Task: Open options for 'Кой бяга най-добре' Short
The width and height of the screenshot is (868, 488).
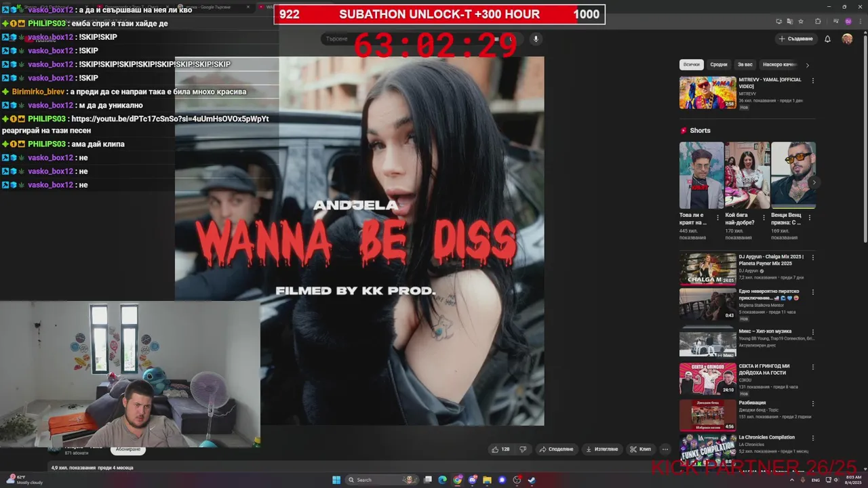Action: 764,218
